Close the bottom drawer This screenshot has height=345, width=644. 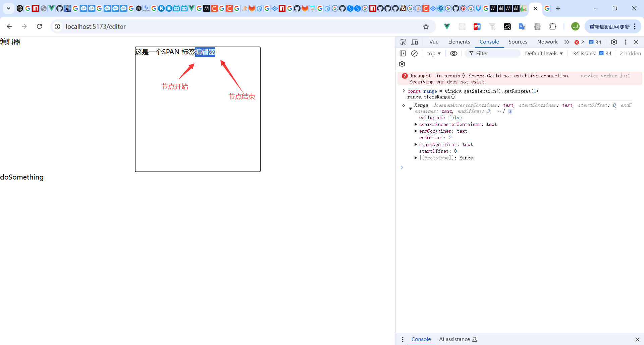[x=637, y=339]
